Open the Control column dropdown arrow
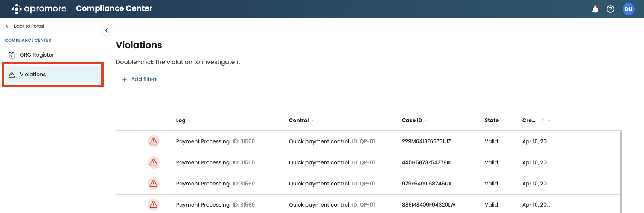644x213 pixels. pyautogui.click(x=312, y=121)
